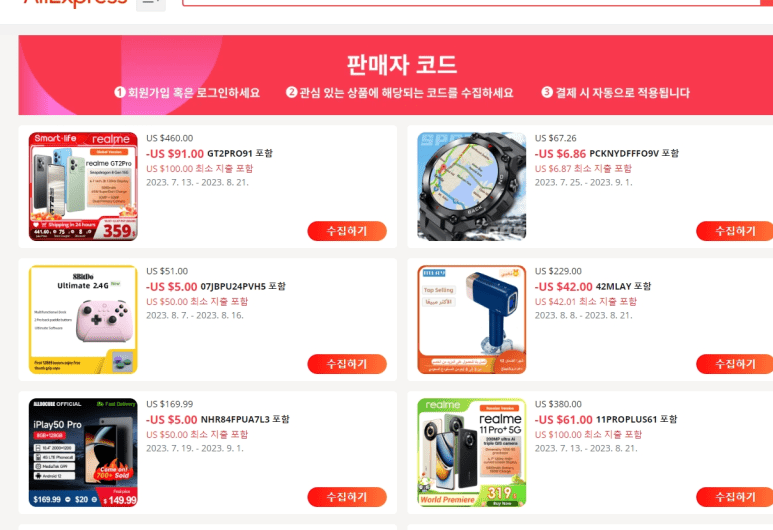
Task: Collect the PCKNYDFFFO9V coupon code
Action: point(735,231)
